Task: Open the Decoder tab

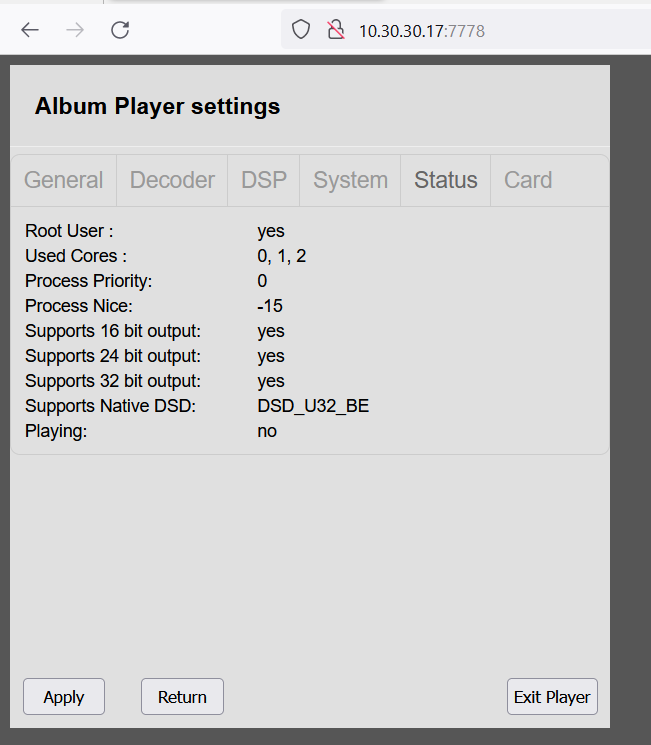Action: pyautogui.click(x=172, y=180)
